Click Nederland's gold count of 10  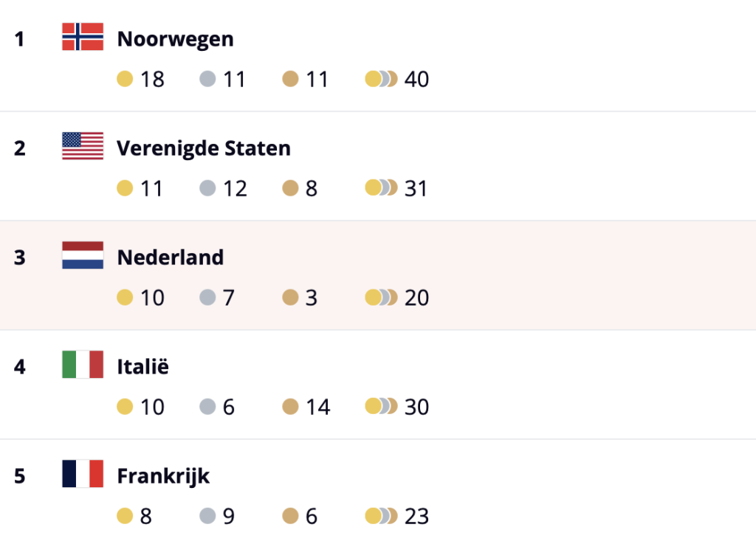[152, 297]
